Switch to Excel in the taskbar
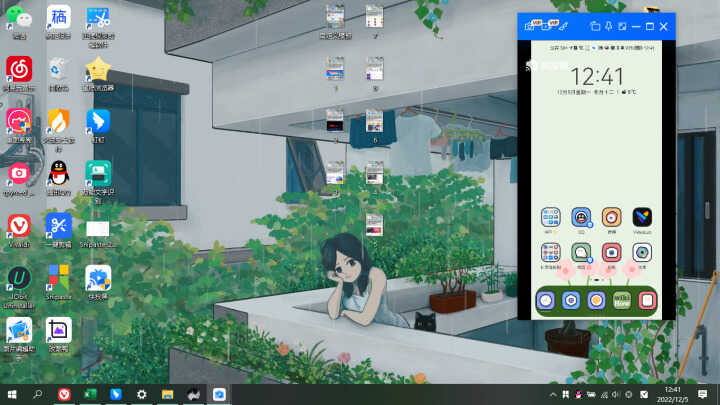The height and width of the screenshot is (405, 720). (90, 394)
